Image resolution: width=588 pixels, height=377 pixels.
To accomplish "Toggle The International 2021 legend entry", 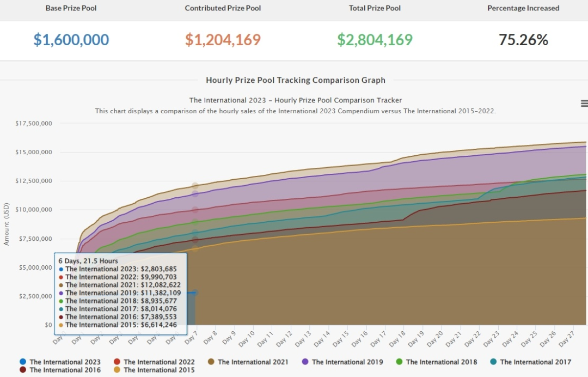I will [248, 362].
